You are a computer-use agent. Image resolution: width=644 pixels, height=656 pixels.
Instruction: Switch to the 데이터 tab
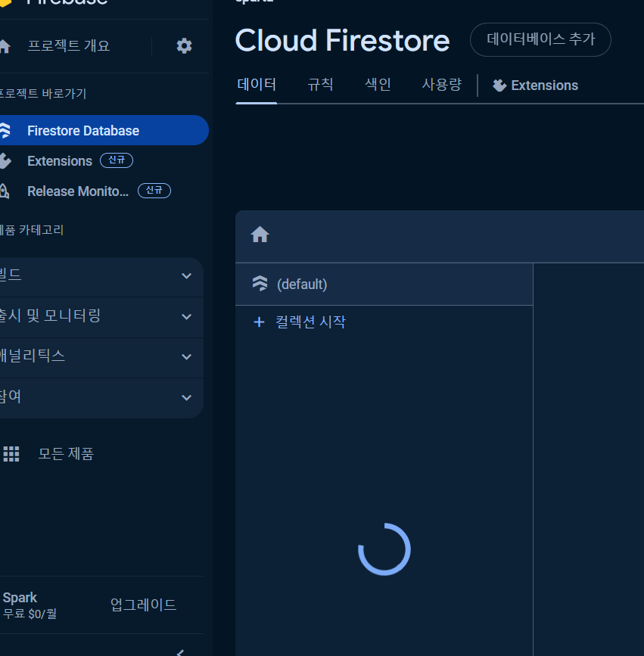coord(256,85)
